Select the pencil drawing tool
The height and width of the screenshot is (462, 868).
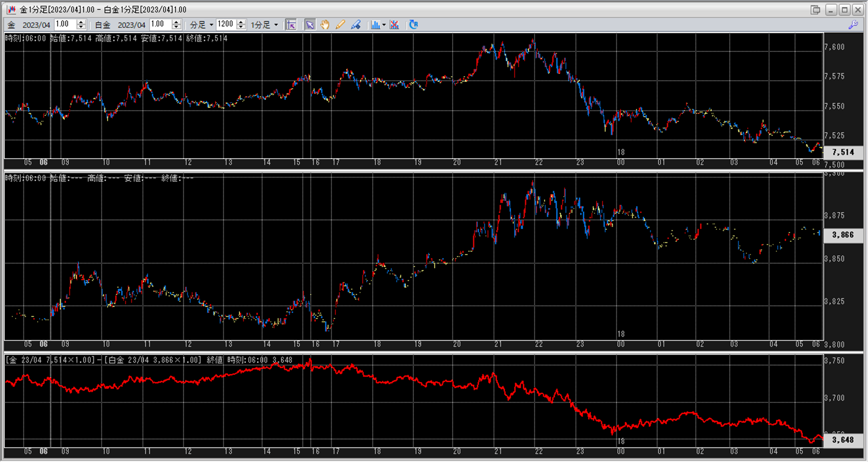tap(340, 25)
